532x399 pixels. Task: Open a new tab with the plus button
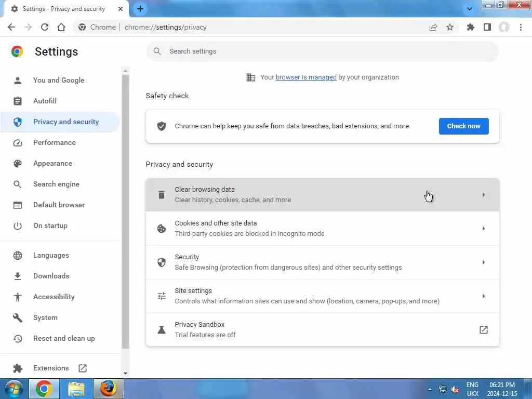click(x=140, y=9)
